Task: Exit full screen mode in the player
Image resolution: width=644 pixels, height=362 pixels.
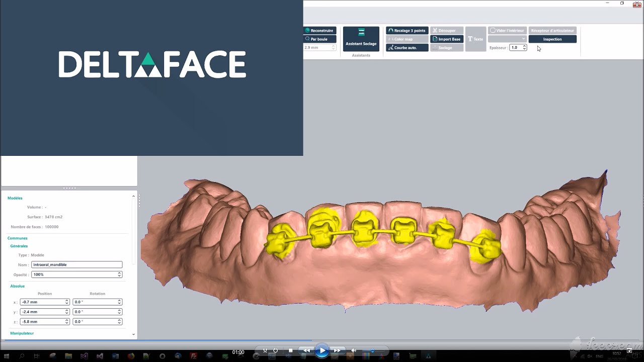Action: pyautogui.click(x=629, y=350)
